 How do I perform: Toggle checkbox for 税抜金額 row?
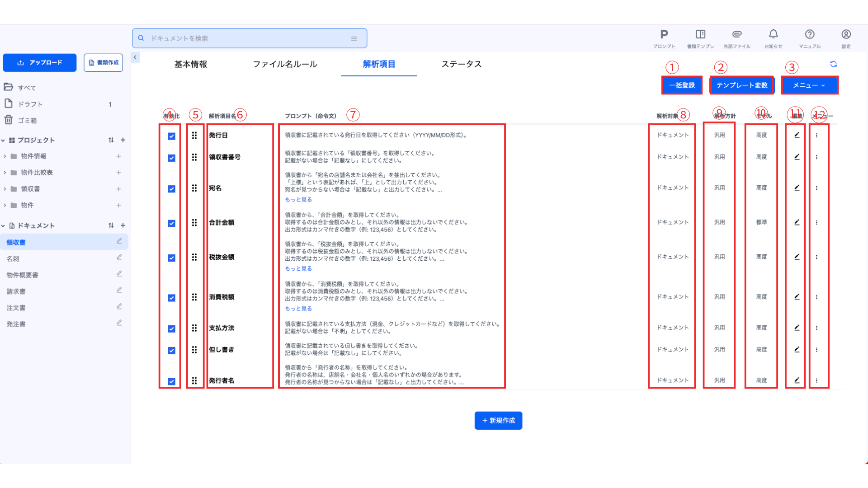click(x=171, y=258)
